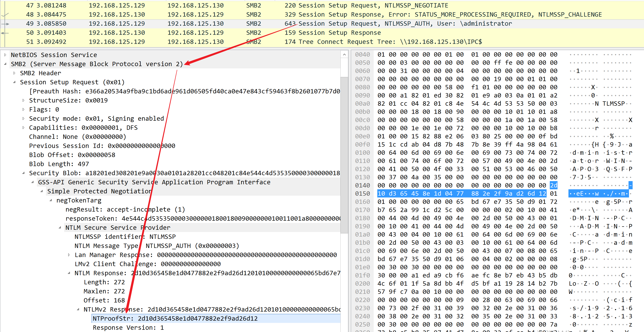Expand the Lan Manager Response field
Image resolution: width=644 pixels, height=332 pixels.
point(69,255)
